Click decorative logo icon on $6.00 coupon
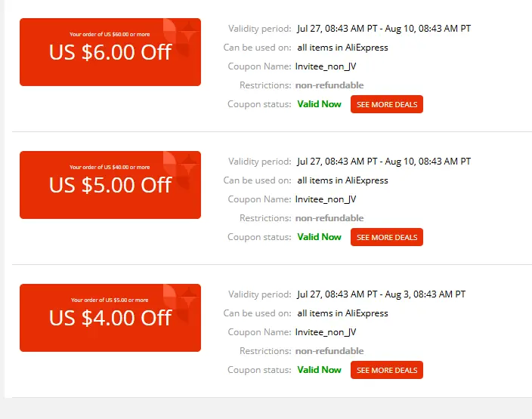Viewport: 532px width, 419px height. (x=180, y=37)
